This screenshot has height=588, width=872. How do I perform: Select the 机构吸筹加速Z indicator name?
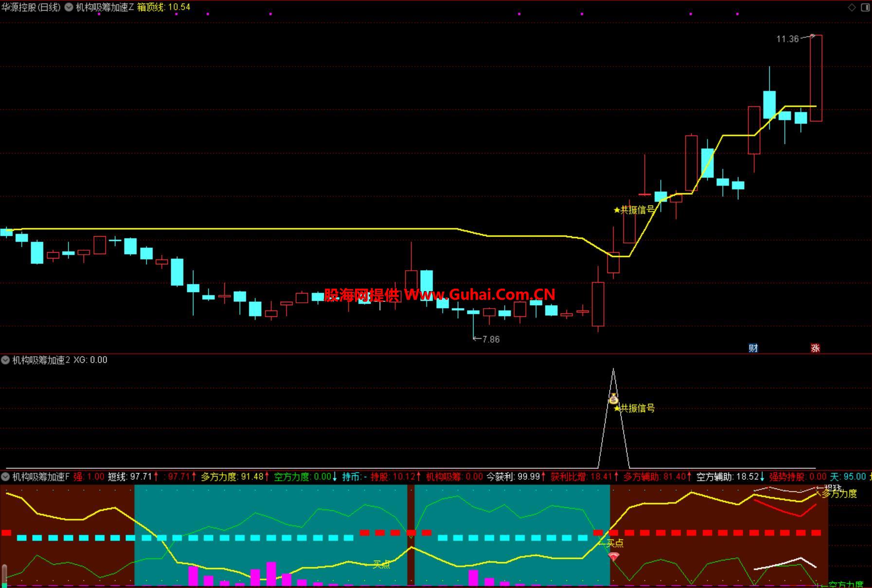105,7
